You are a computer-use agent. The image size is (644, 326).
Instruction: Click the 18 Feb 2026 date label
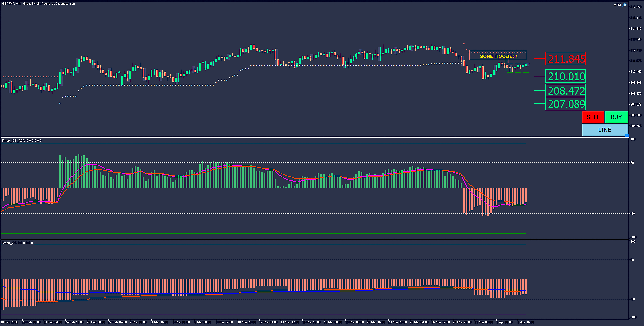[x=9, y=322]
